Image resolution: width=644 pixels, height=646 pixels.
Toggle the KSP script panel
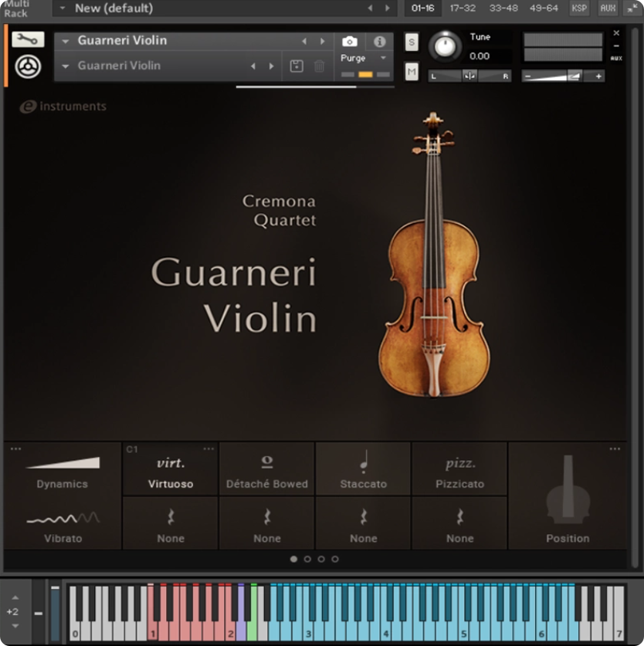point(579,8)
